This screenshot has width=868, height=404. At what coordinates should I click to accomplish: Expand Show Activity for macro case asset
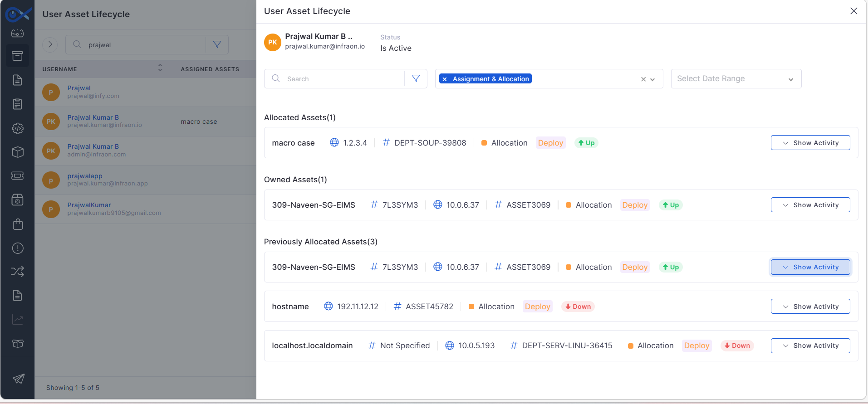(810, 143)
